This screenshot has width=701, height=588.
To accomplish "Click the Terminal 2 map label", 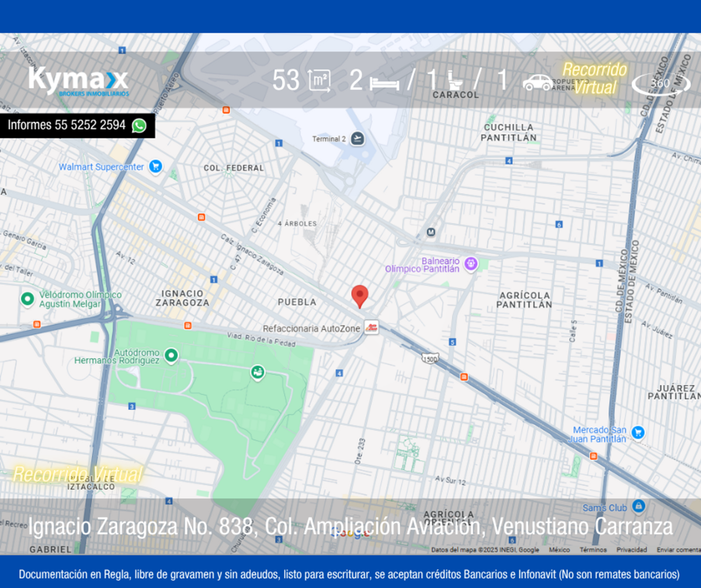I will 329,139.
